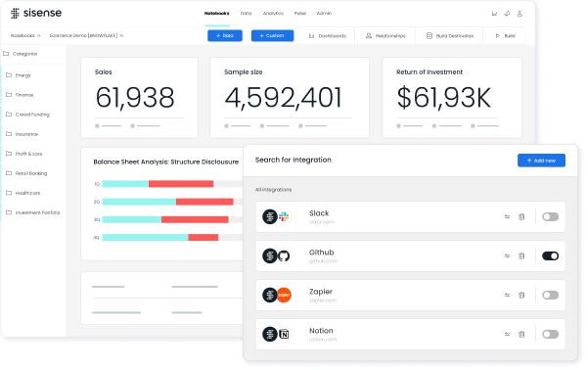Click the Slack row delete trash icon
588x370 pixels.
[x=521, y=217]
